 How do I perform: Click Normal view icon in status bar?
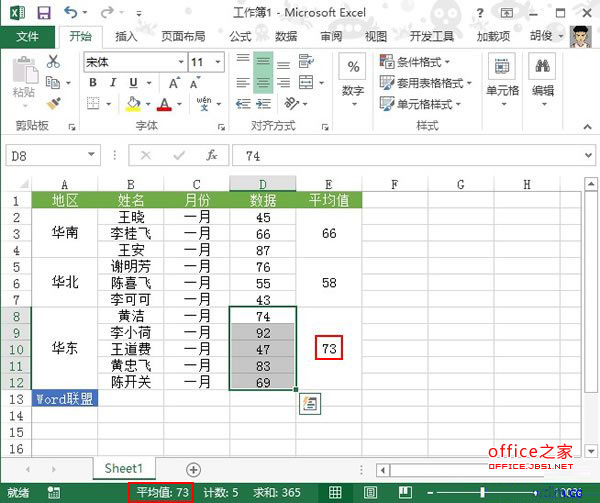335,493
